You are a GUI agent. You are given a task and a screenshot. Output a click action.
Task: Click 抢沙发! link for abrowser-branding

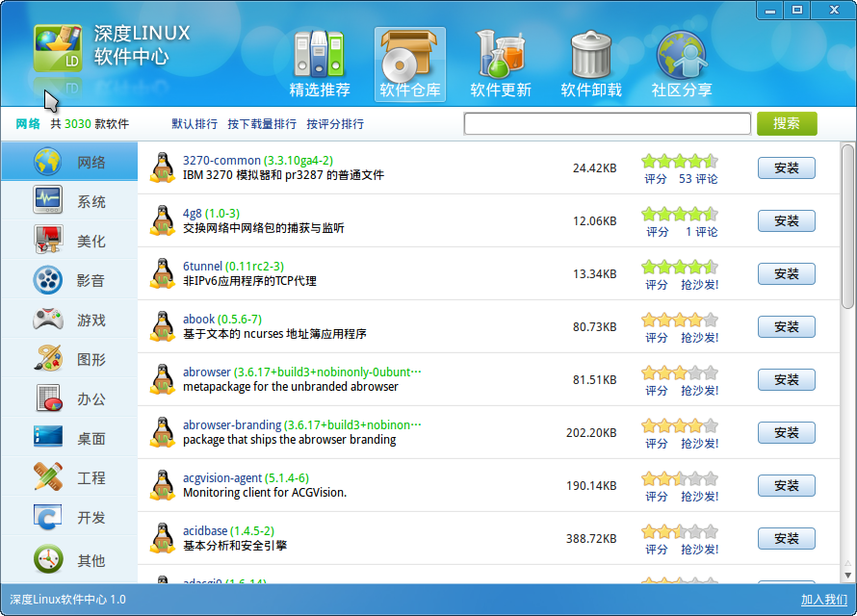[x=700, y=444]
